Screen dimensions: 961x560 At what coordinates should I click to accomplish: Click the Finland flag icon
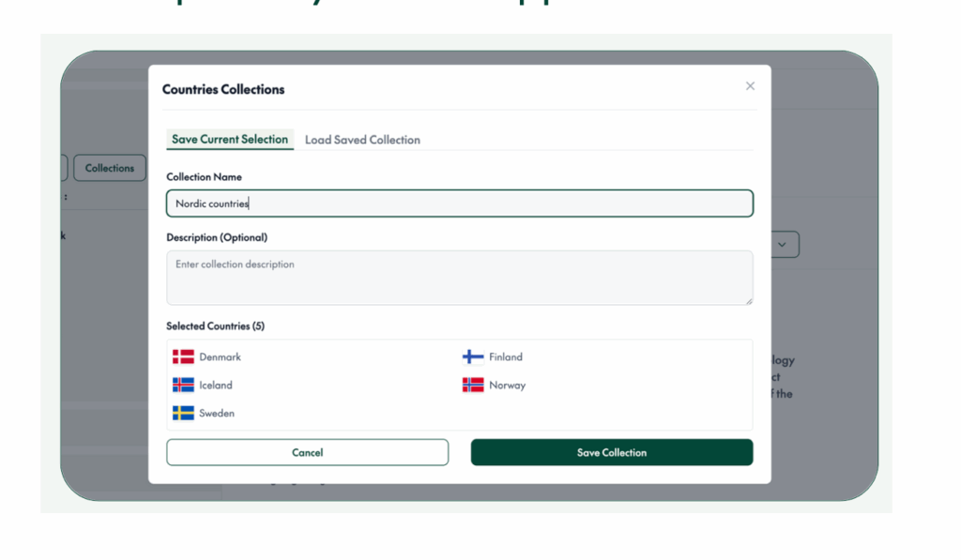[473, 357]
